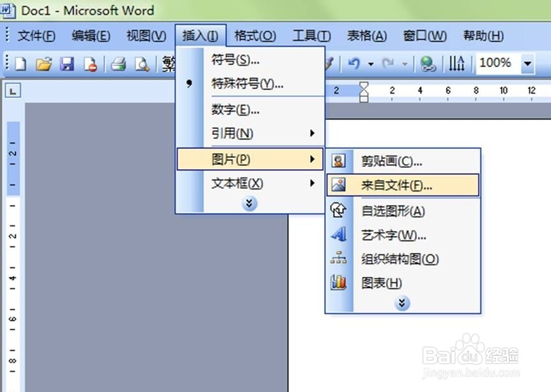Open the 格式(O) menu

(x=255, y=36)
